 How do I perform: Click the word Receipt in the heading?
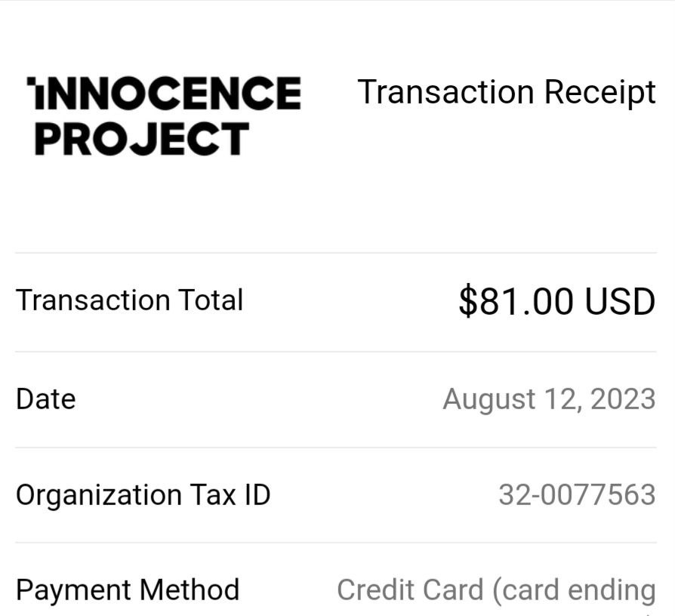point(600,93)
